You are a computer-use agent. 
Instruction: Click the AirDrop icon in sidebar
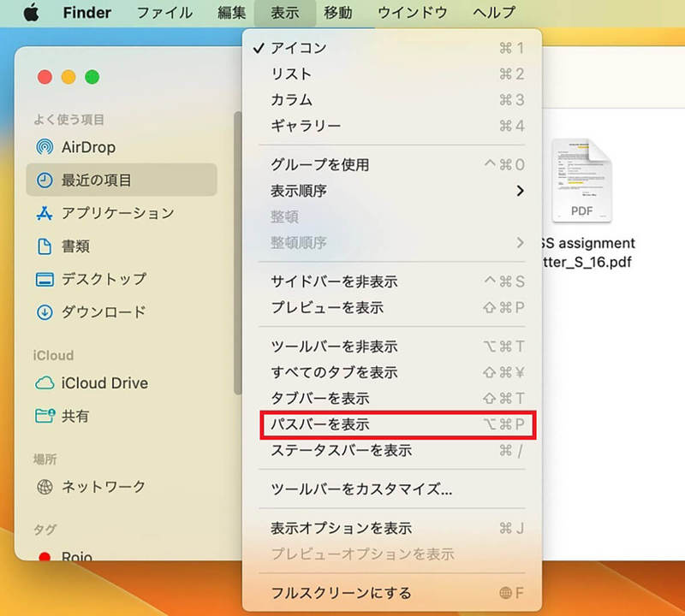click(x=45, y=147)
